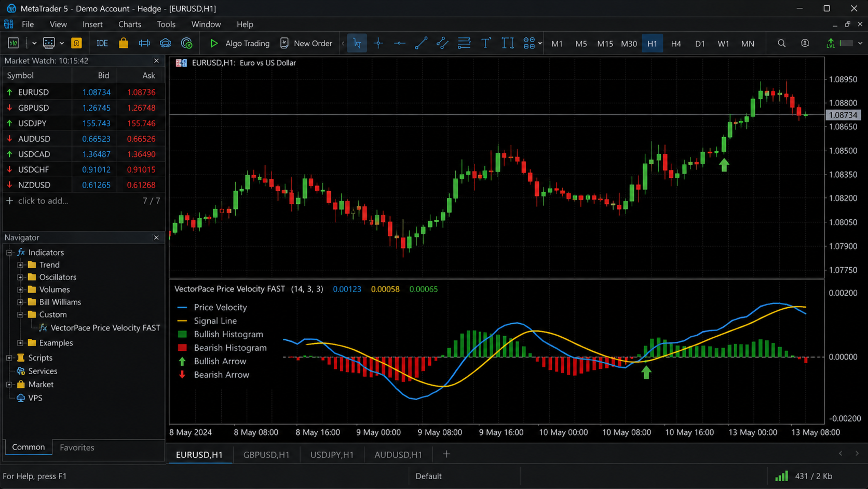The width and height of the screenshot is (868, 489).
Task: Open the Charts menu
Action: [130, 24]
